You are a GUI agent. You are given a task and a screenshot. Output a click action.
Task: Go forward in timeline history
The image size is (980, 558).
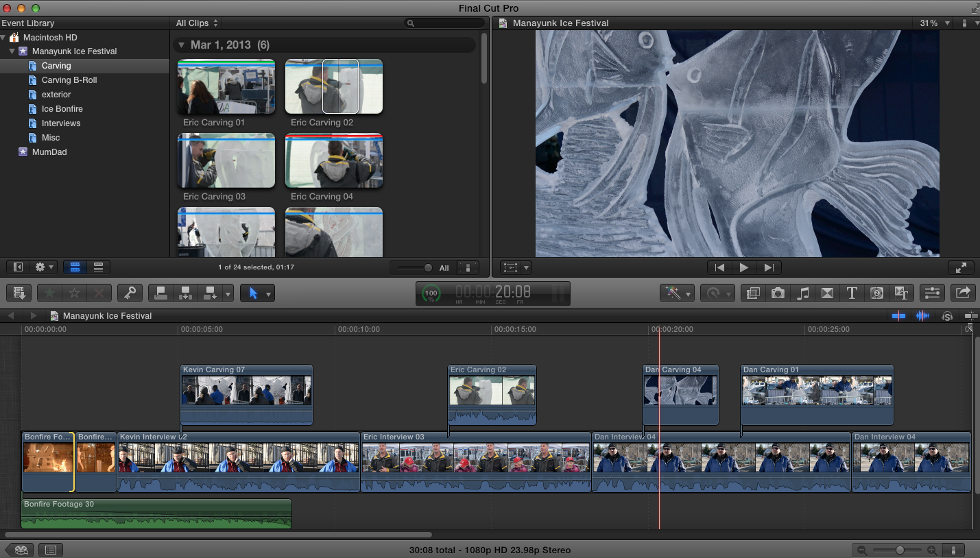[x=33, y=316]
